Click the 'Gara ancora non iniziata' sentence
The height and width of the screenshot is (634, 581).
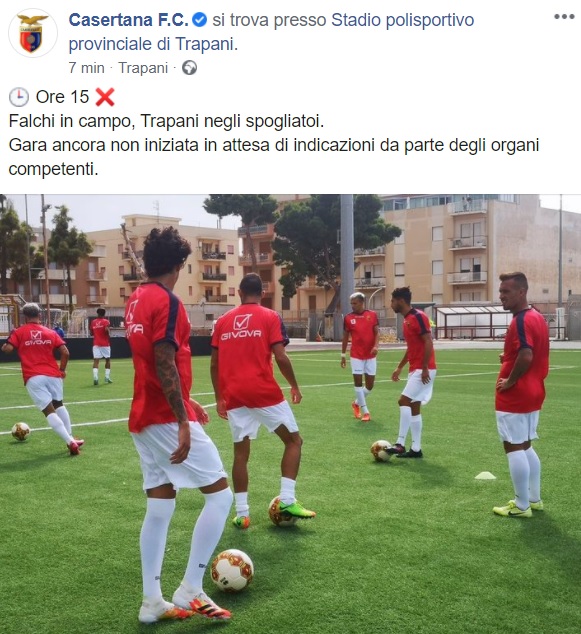tap(274, 157)
